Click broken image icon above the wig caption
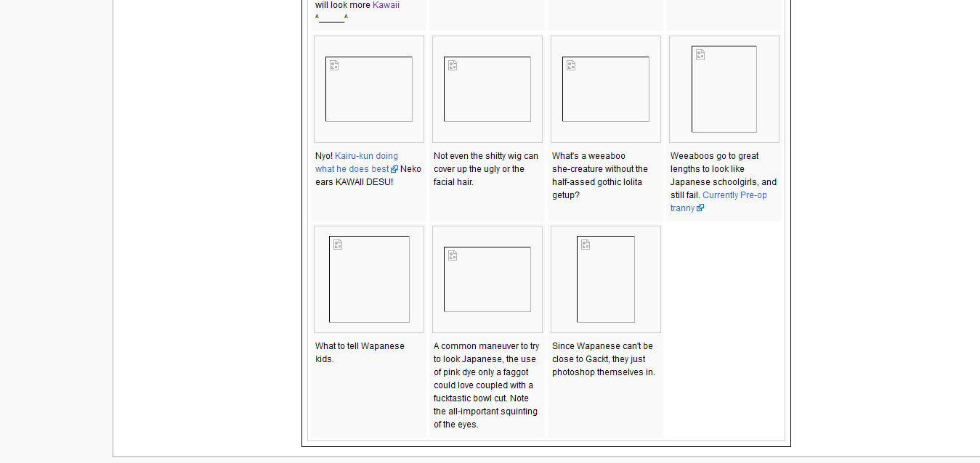Screen dimensions: 980x463 tap(453, 65)
